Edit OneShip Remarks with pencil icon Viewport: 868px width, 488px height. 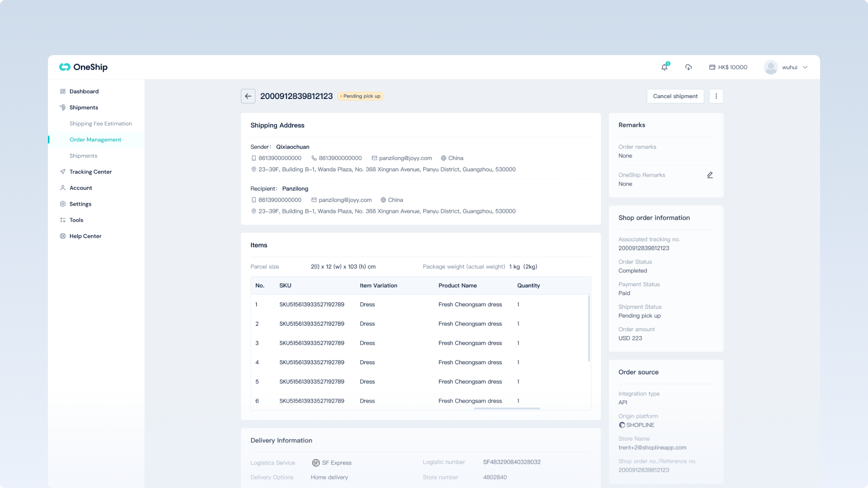pyautogui.click(x=710, y=175)
